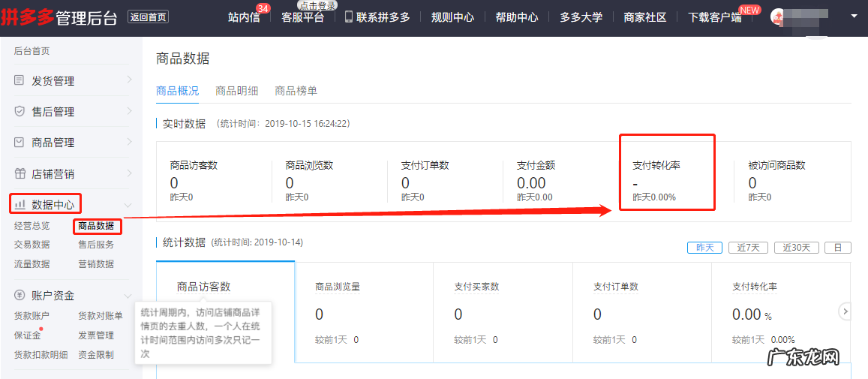Click the 店铺营销 gift icon
This screenshot has width=868, height=379.
click(x=20, y=173)
